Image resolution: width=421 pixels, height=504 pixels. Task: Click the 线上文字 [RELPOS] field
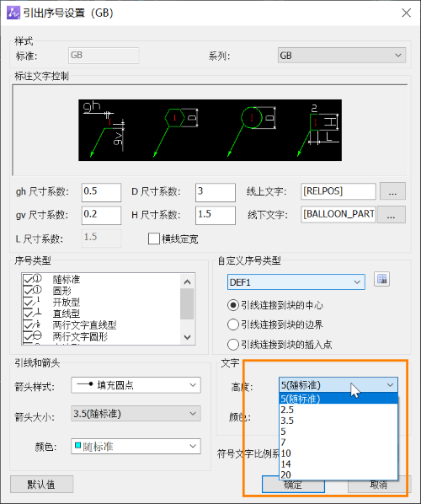click(x=338, y=191)
